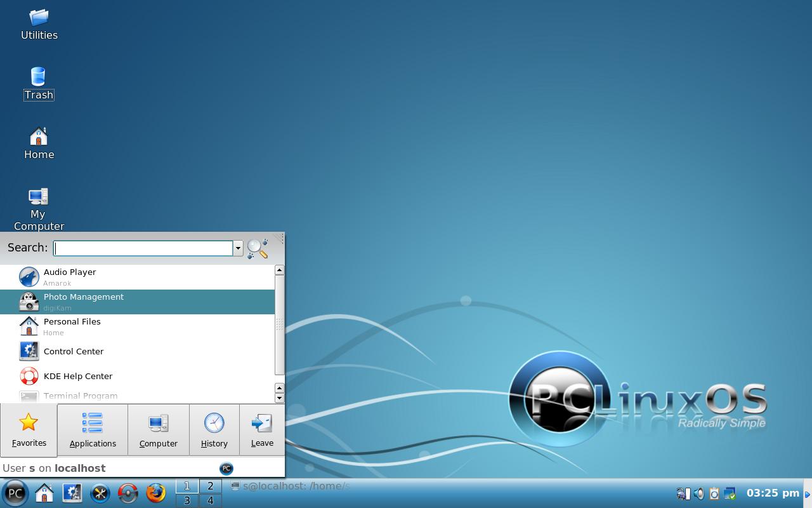Screen dimensions: 812x508
Task: Switch to virtual desktop 3
Action: pyautogui.click(x=187, y=500)
